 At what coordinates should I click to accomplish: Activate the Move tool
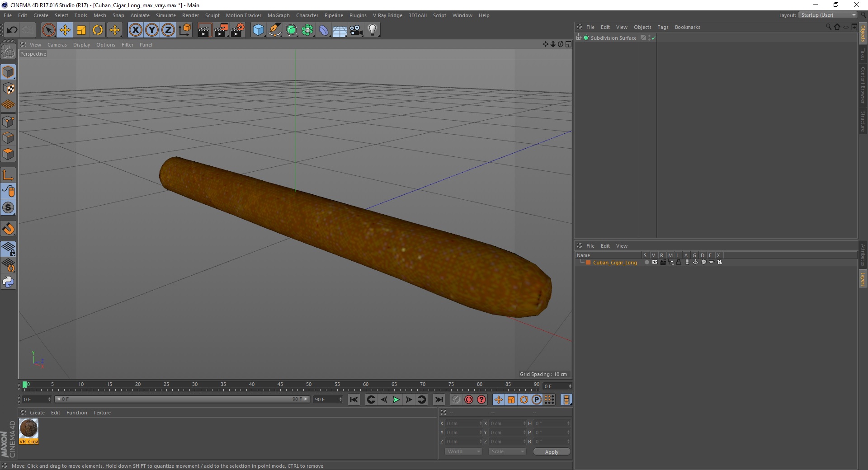(x=65, y=30)
